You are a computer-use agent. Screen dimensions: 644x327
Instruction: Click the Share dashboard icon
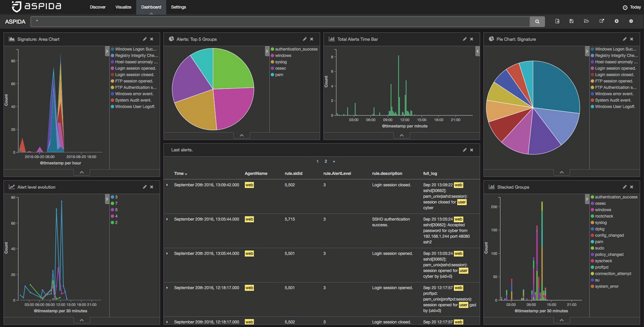pyautogui.click(x=601, y=22)
